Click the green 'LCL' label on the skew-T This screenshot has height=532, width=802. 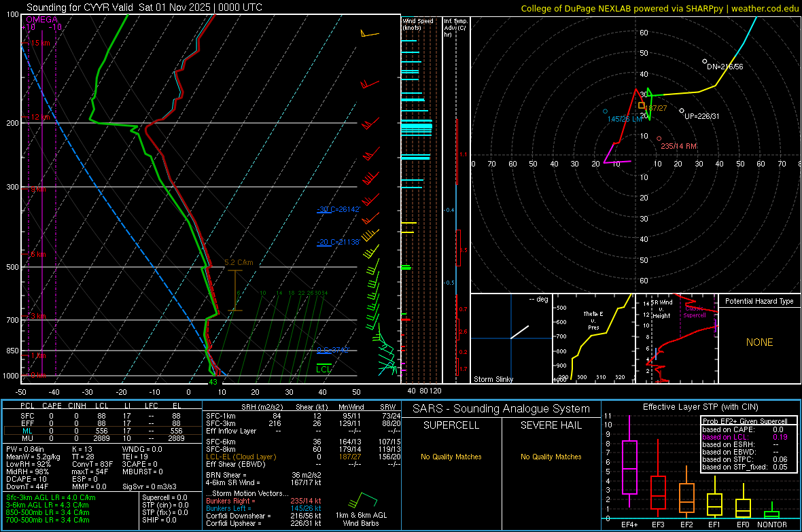(x=324, y=370)
